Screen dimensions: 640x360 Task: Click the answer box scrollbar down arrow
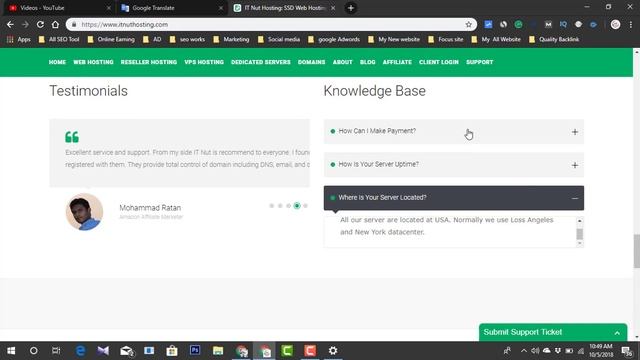pyautogui.click(x=580, y=243)
